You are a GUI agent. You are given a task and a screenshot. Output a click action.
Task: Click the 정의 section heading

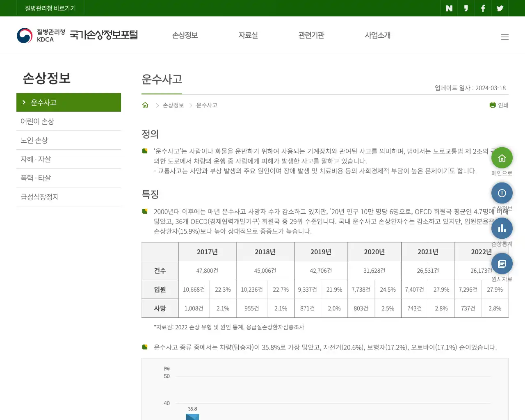coord(150,134)
